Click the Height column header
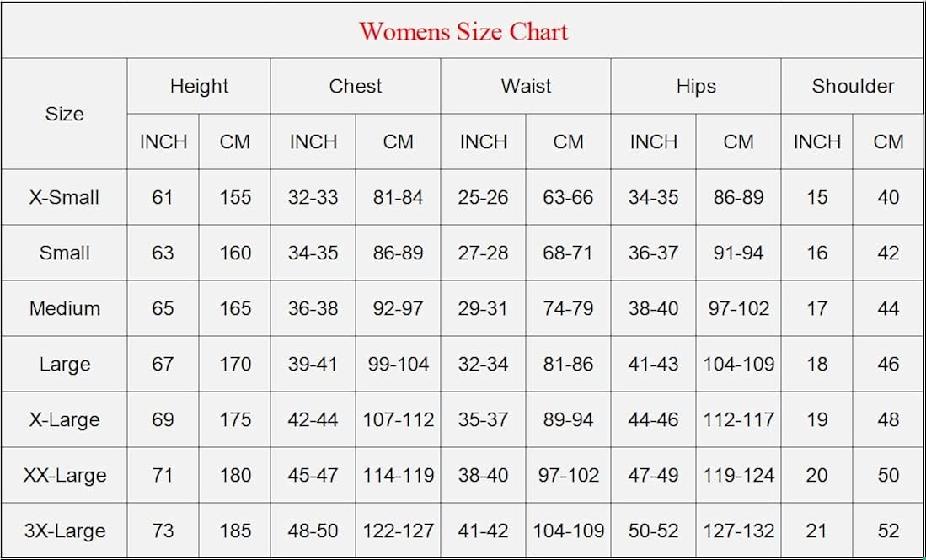Image resolution: width=926 pixels, height=560 pixels. [x=199, y=86]
